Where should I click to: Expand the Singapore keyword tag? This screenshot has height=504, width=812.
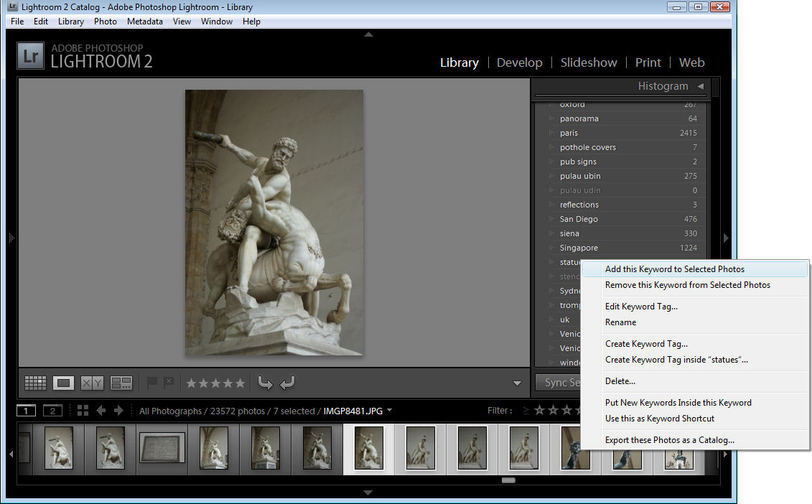pyautogui.click(x=551, y=248)
